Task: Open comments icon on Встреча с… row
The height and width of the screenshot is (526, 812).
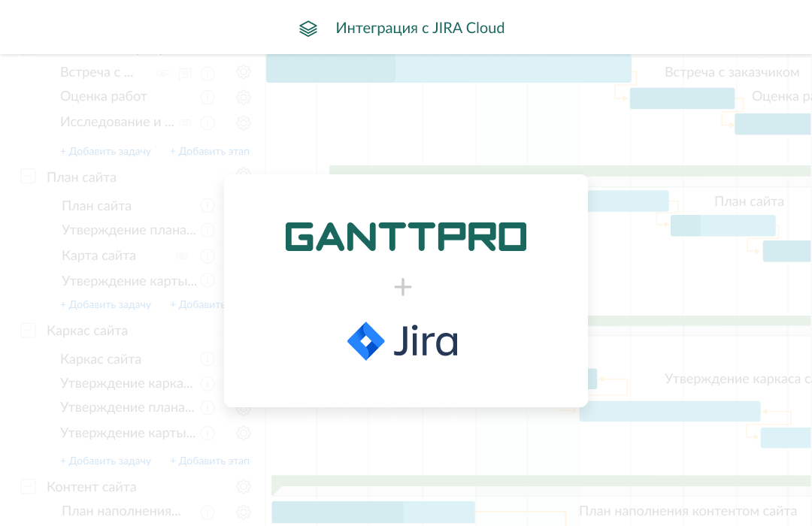Action: 185,74
